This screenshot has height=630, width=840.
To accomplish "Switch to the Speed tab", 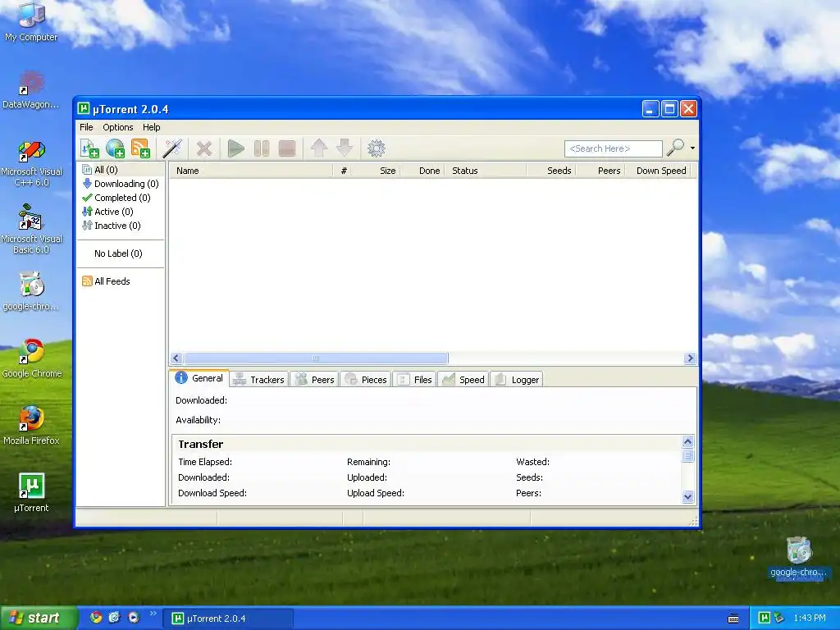I will [463, 379].
